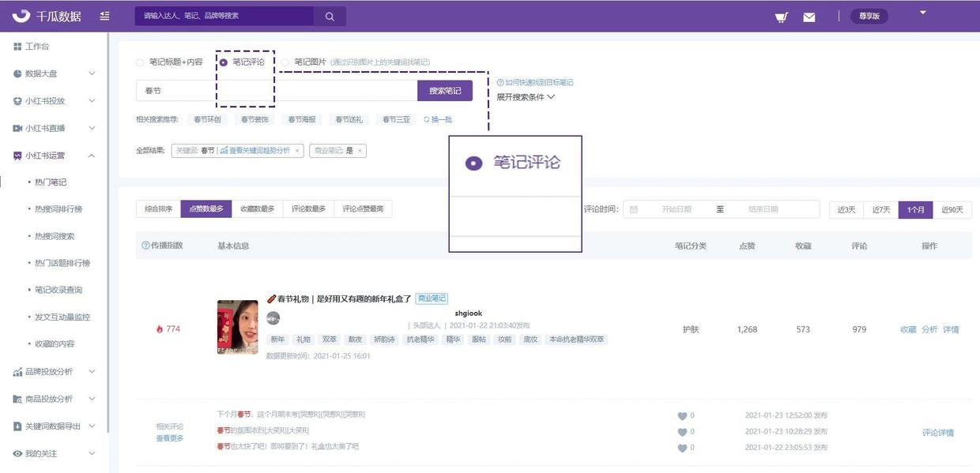
Task: Click the hamburger menu icon beside logo
Action: click(103, 15)
